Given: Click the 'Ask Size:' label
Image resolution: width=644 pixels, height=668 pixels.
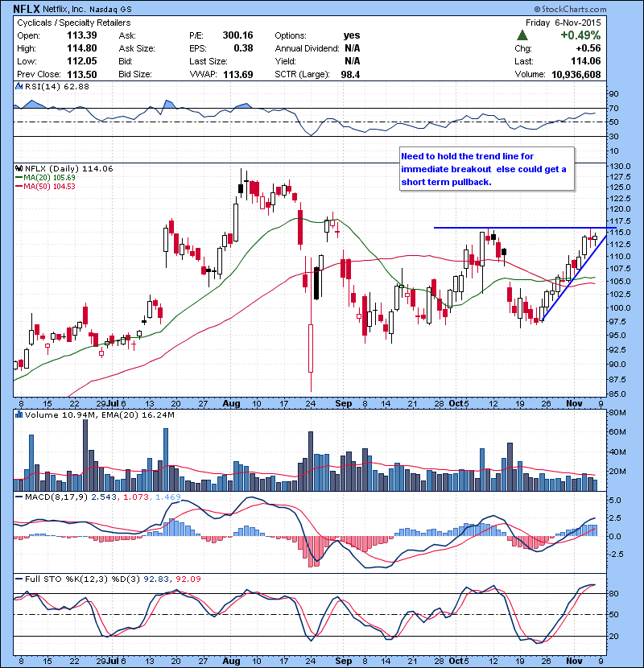Looking at the screenshot, I should (x=137, y=48).
